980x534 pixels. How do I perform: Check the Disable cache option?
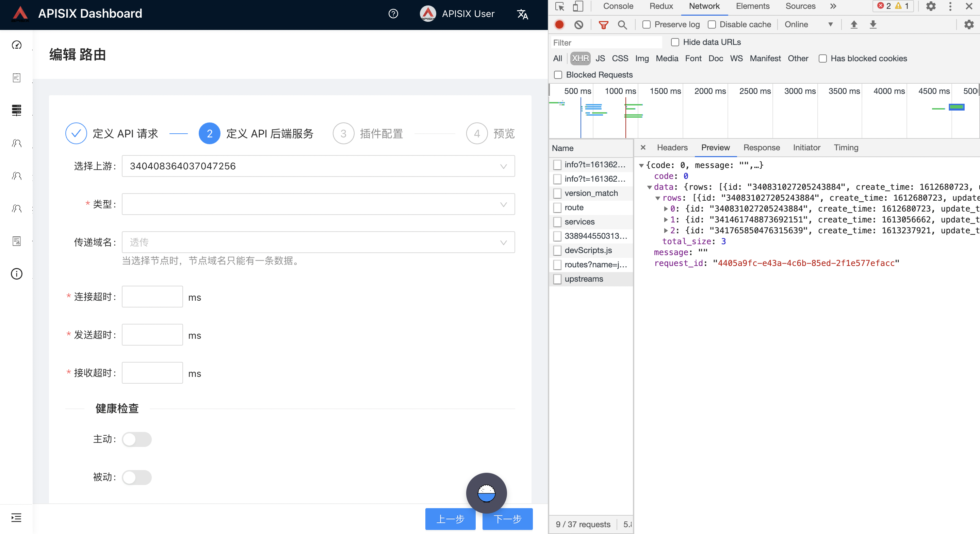coord(712,24)
